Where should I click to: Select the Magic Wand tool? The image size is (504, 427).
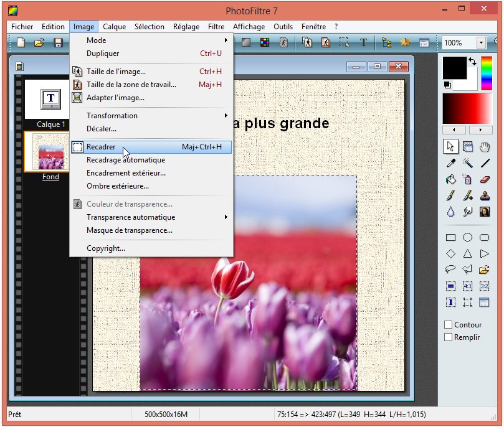(x=467, y=163)
